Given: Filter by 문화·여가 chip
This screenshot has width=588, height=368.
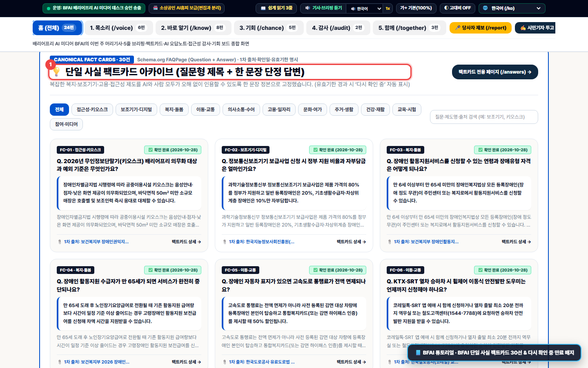Looking at the screenshot, I should click(x=312, y=110).
